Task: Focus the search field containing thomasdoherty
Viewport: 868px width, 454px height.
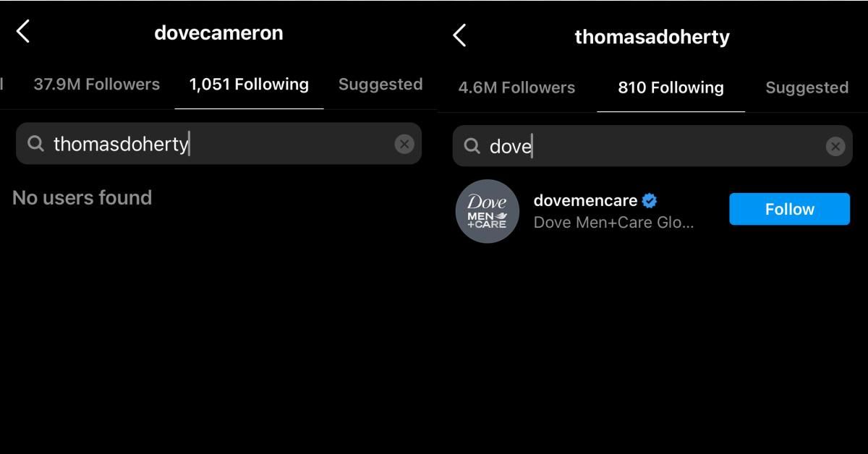Action: 218,143
